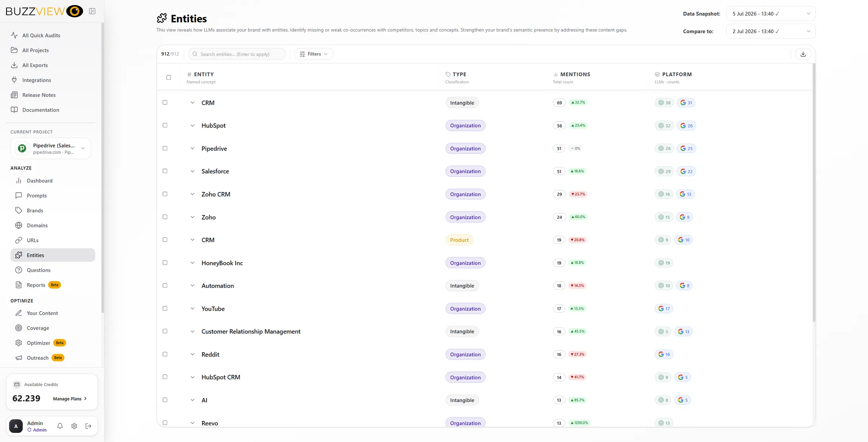The height and width of the screenshot is (442, 868).
Task: Open Dashboard in the sidebar
Action: [53, 181]
